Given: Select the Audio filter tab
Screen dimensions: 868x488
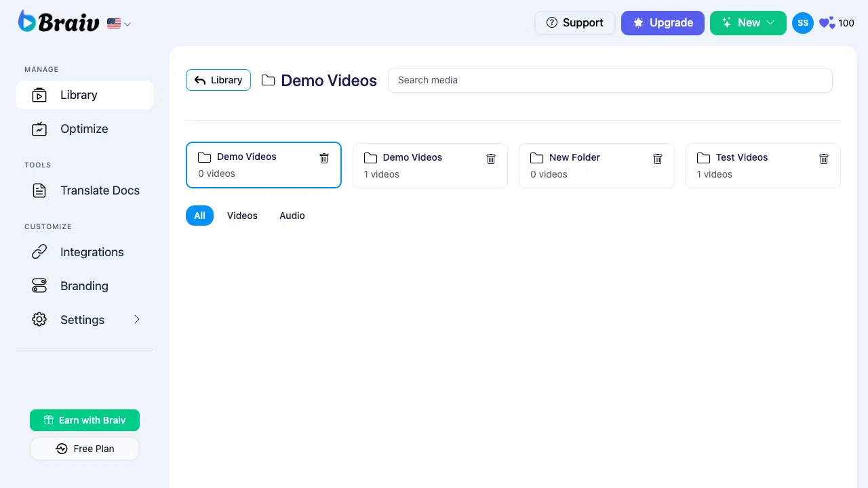Looking at the screenshot, I should [x=292, y=216].
